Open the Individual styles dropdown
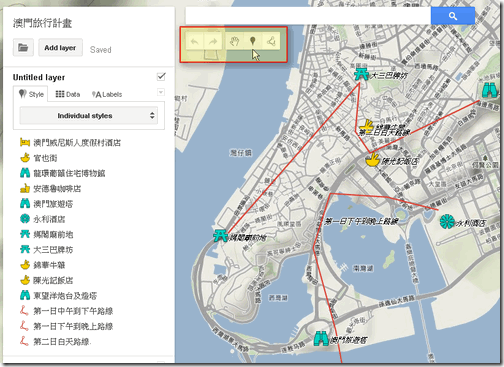This screenshot has height=367, width=504. [88, 116]
